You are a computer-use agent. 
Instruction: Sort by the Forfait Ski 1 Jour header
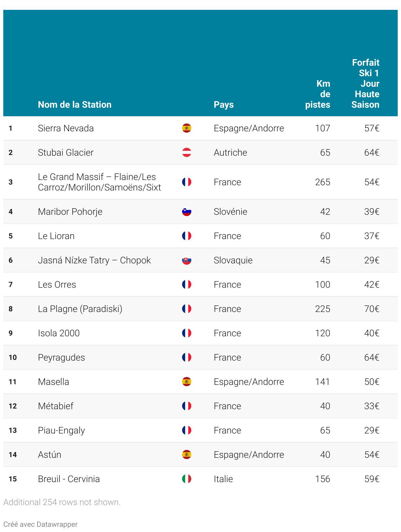point(366,83)
